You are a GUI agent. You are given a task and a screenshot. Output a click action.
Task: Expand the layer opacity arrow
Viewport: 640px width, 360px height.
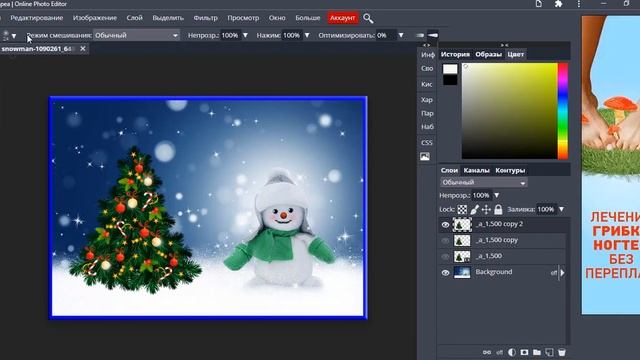pos(497,196)
